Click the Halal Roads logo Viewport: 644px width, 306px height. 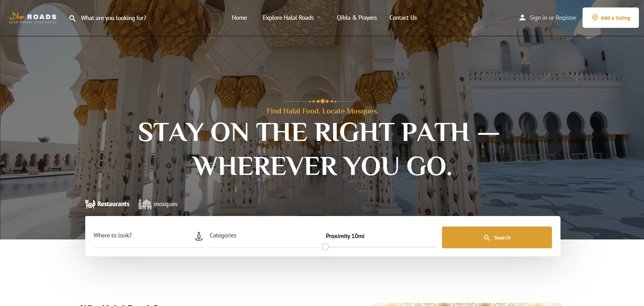(x=33, y=18)
